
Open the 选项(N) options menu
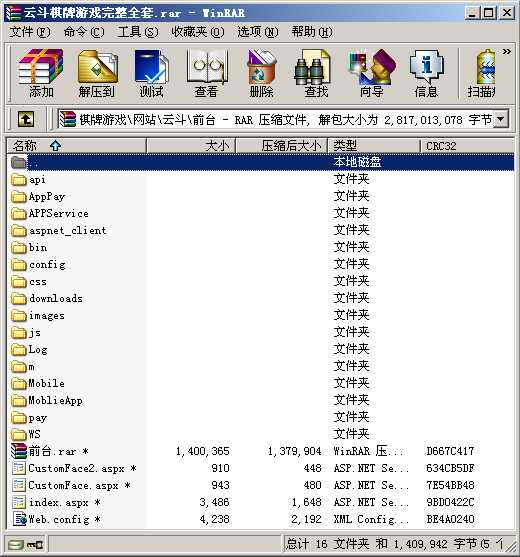point(258,32)
